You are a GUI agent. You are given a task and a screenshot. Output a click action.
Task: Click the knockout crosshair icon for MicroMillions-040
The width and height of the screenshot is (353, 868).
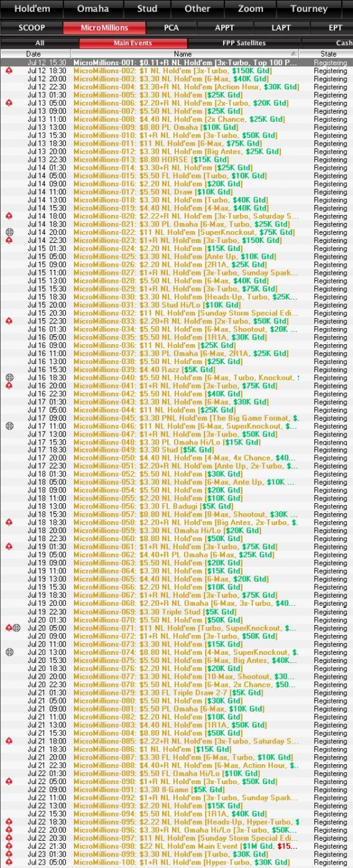tap(9, 377)
